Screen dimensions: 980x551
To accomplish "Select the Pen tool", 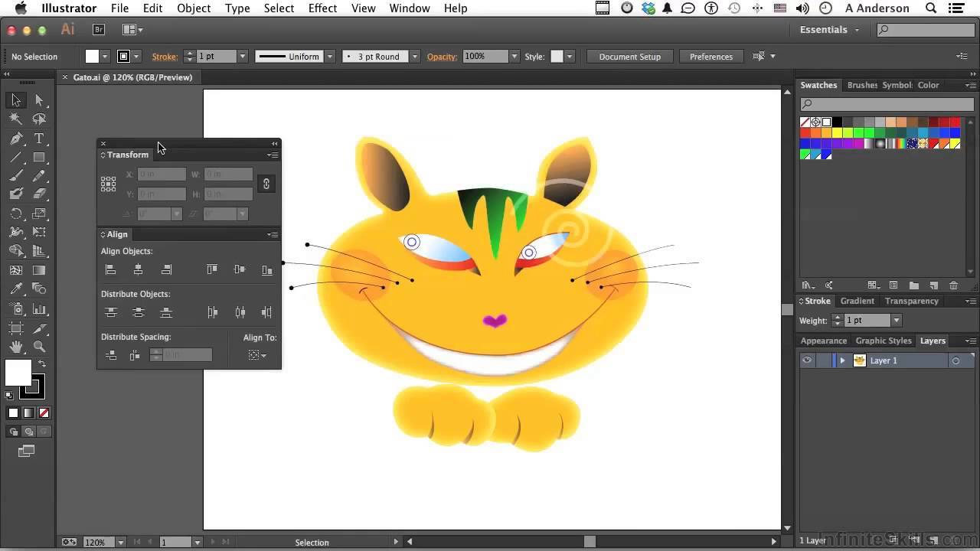I will click(x=15, y=139).
